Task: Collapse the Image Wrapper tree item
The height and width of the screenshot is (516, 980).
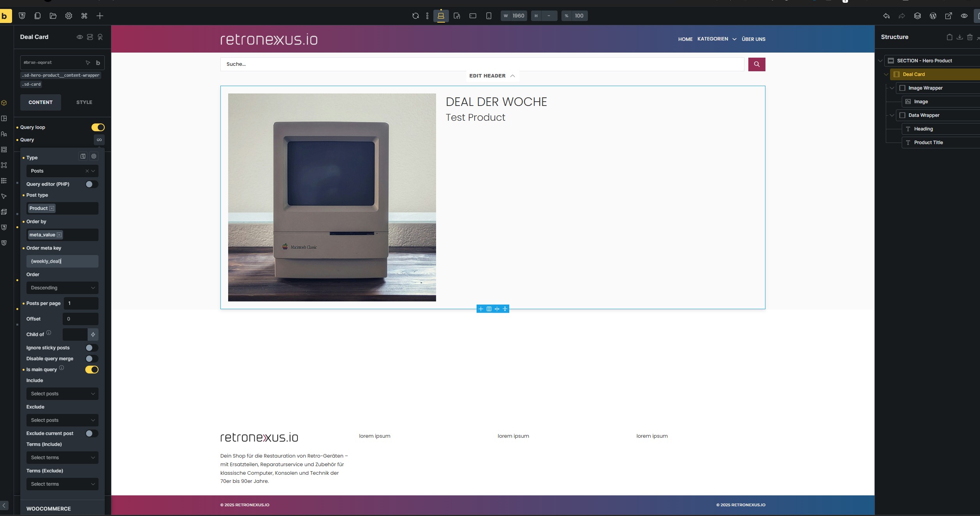Action: point(892,88)
